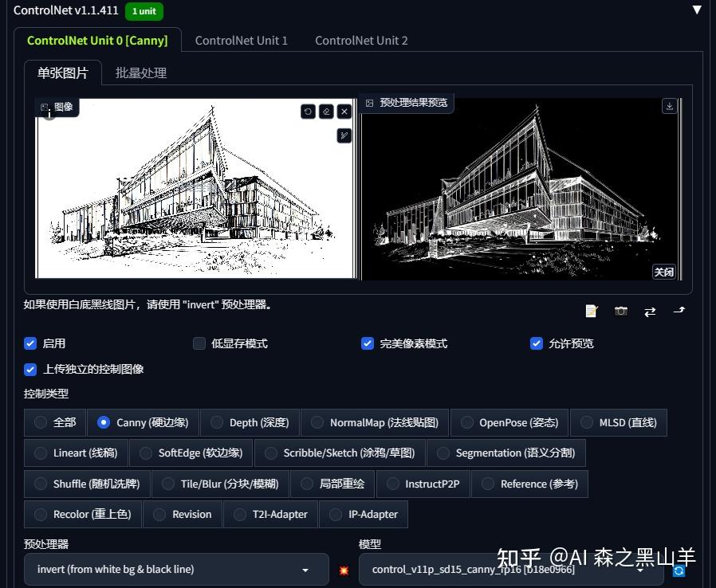The image size is (716, 588).
Task: Click the new canvas notepad icon
Action: click(591, 312)
